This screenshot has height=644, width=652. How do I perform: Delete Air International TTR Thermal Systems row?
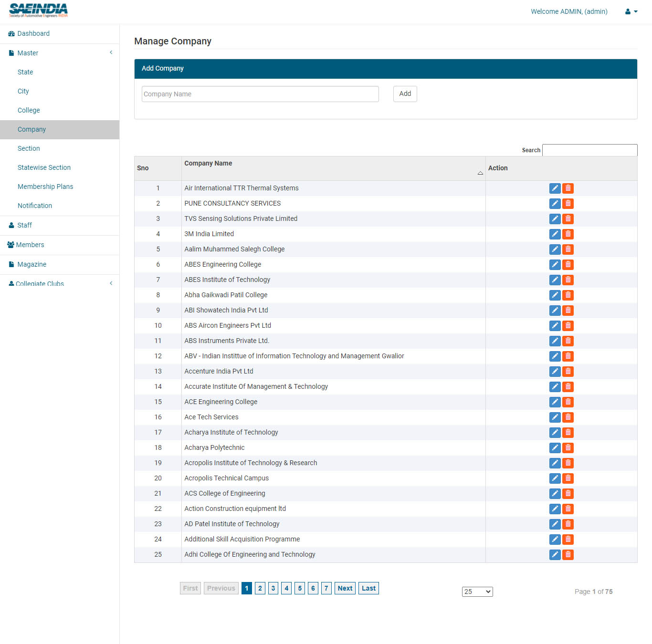568,188
